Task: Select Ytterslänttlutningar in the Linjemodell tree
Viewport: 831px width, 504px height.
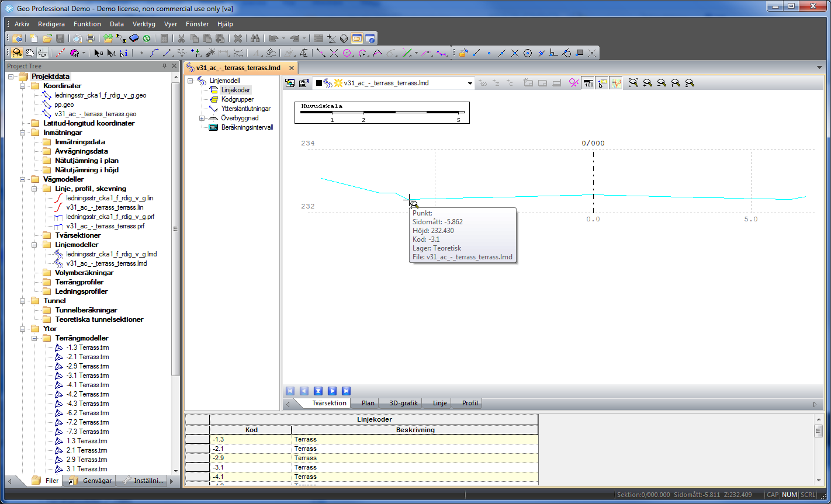Action: coord(246,109)
